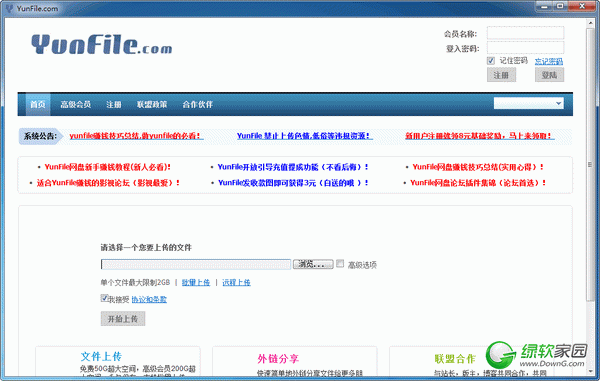
Task: Open announcement YunFile 禁止上传色情 link
Action: pos(305,136)
